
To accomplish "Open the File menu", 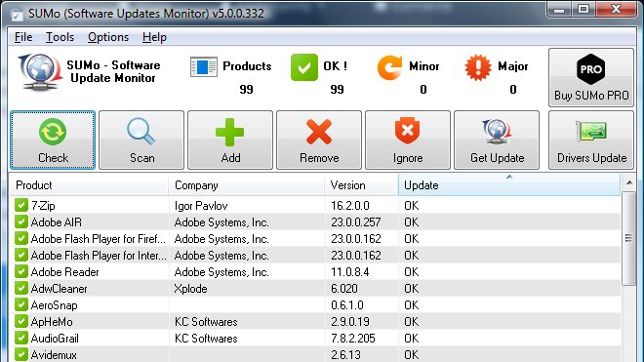I will 23,37.
